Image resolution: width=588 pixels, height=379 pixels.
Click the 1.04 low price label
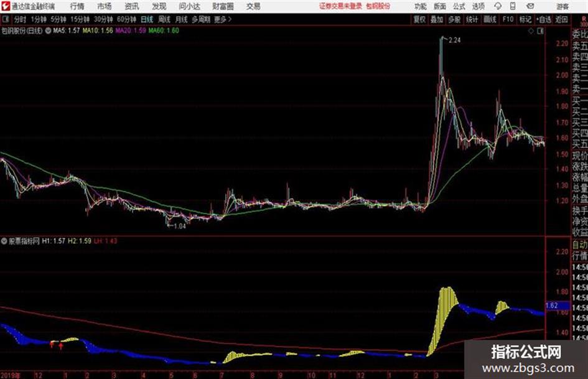[180, 226]
